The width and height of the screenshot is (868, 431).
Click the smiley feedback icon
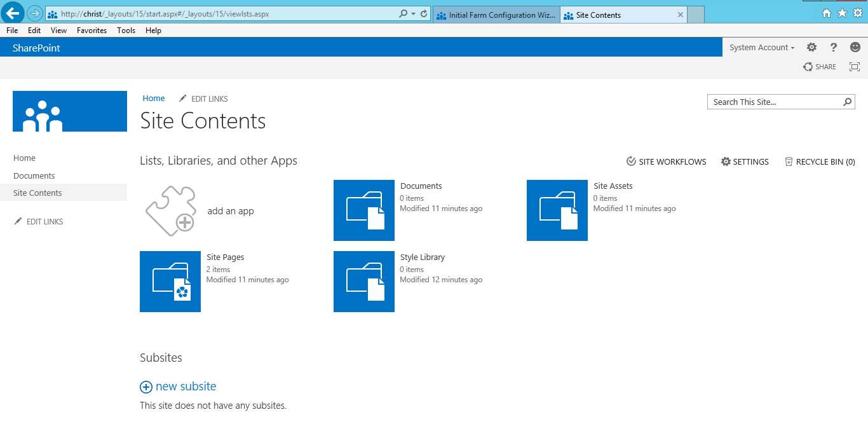coord(855,47)
